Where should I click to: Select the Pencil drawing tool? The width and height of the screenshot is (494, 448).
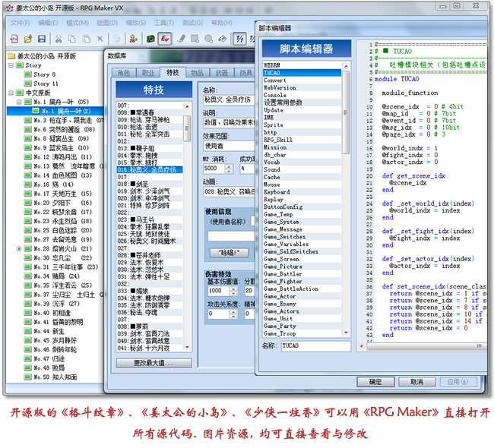tap(181, 39)
